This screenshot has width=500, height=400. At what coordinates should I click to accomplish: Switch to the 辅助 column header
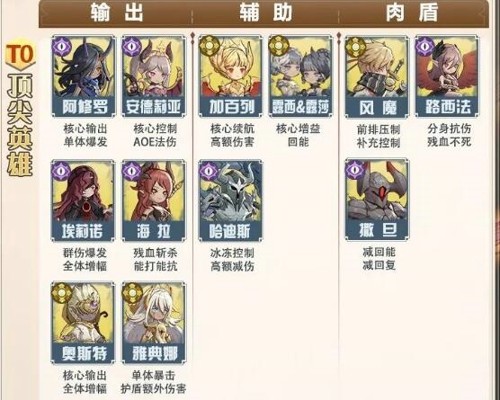pos(266,13)
